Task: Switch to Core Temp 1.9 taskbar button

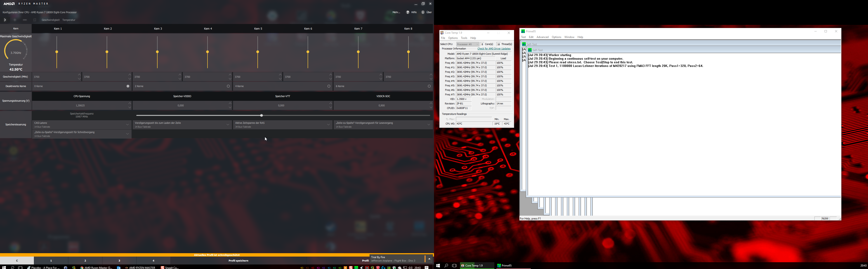Action: tap(477, 266)
